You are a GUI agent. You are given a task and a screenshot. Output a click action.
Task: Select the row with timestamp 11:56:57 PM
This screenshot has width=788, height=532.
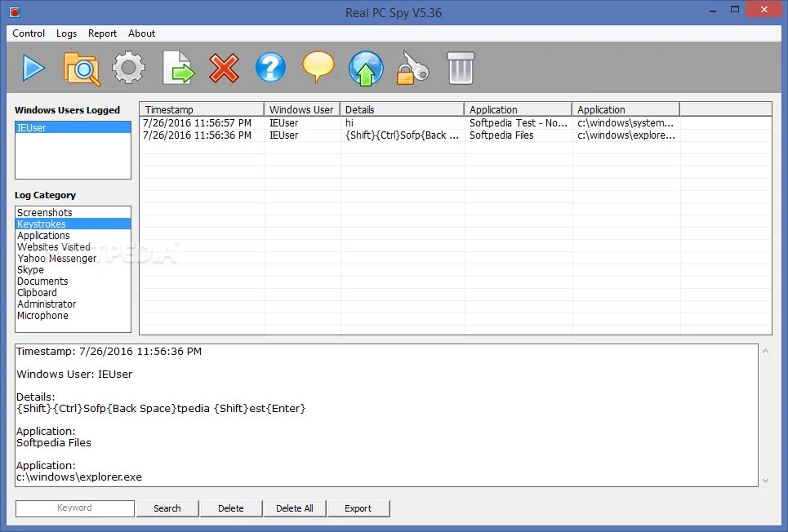[x=456, y=123]
